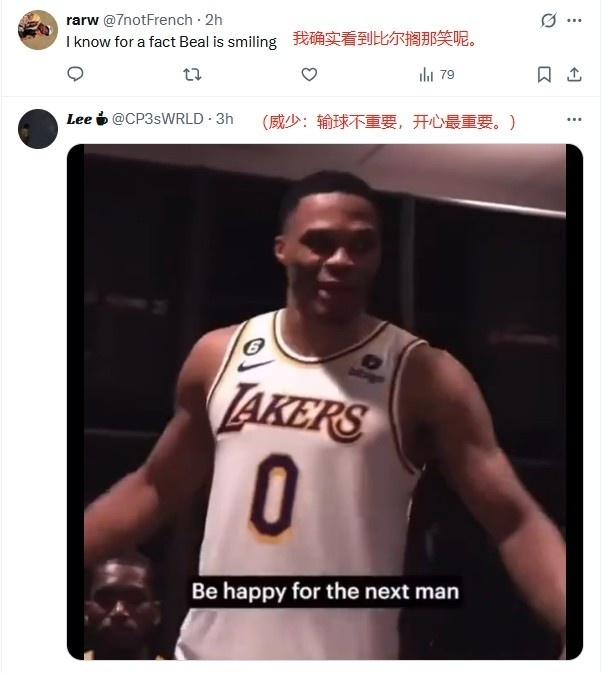Image resolution: width=601 pixels, height=673 pixels.
Task: Go to the @CP3sWRLD profile handle
Action: 160,119
